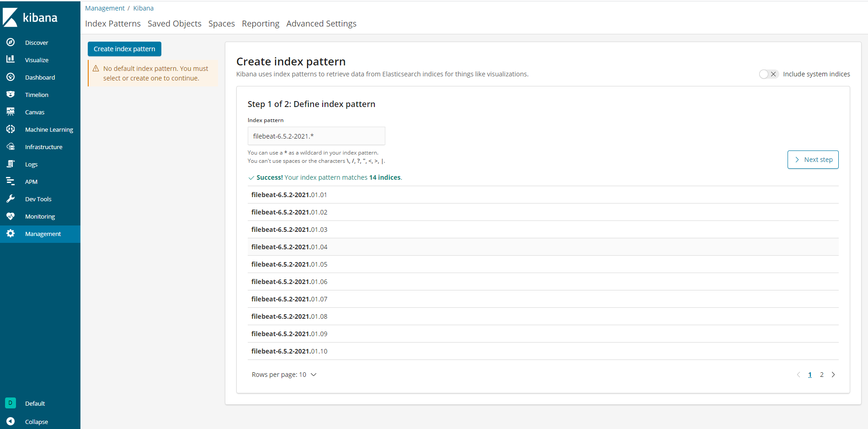868x429 pixels.
Task: Click index row filebeat-6.5.2-2021.01.06
Action: tap(543, 282)
